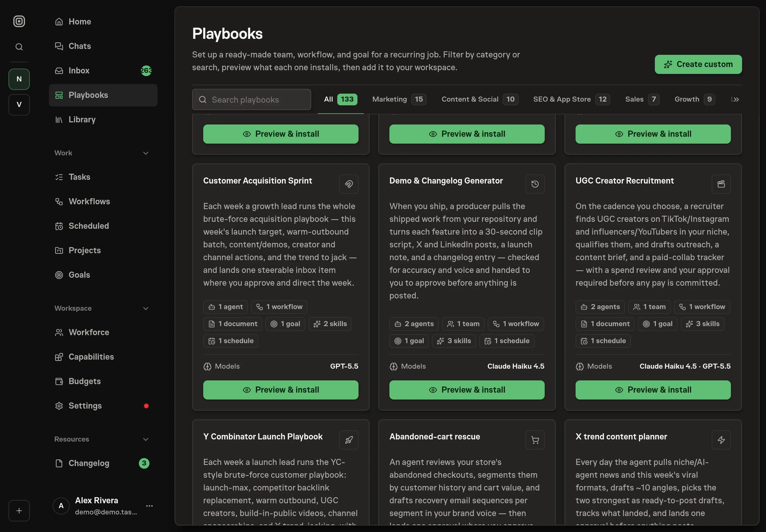The width and height of the screenshot is (766, 532).
Task: Focus the Search playbooks field
Action: tap(251, 99)
